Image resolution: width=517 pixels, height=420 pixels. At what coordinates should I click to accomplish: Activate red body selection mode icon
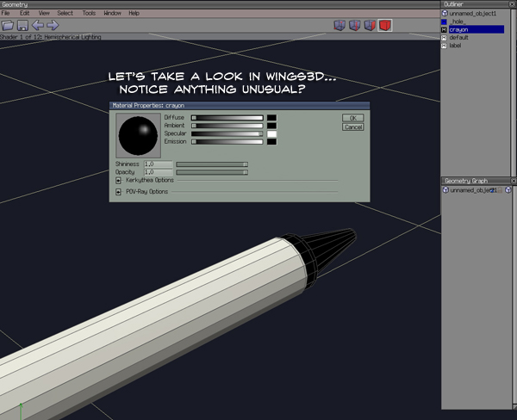click(385, 25)
